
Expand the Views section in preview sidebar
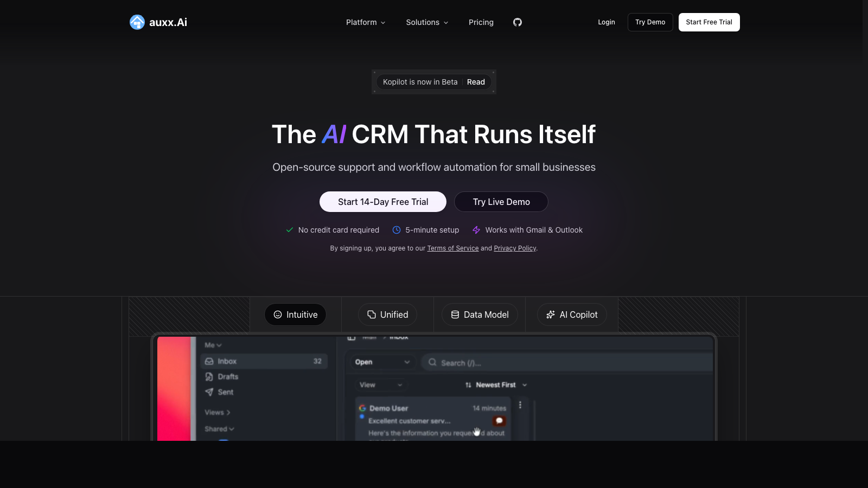coord(218,413)
